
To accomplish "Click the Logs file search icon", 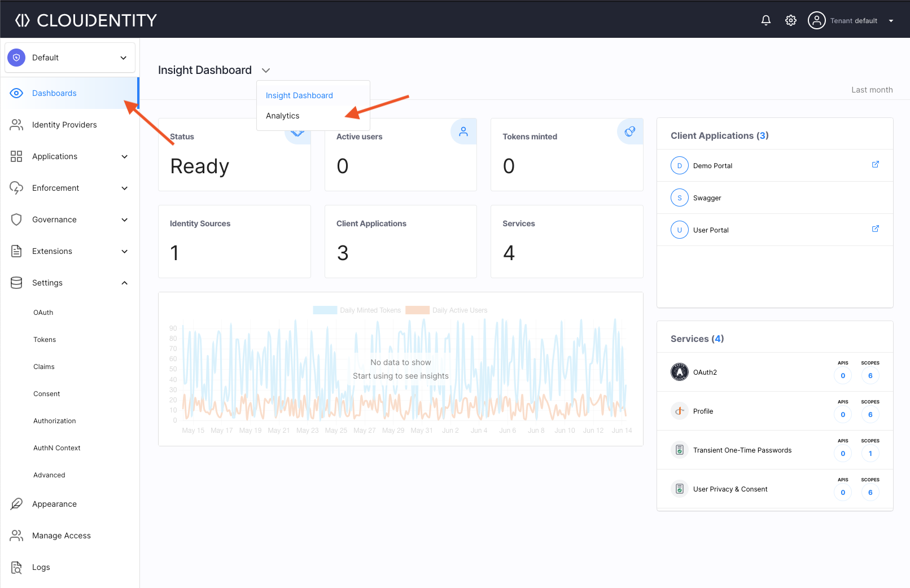I will point(16,567).
